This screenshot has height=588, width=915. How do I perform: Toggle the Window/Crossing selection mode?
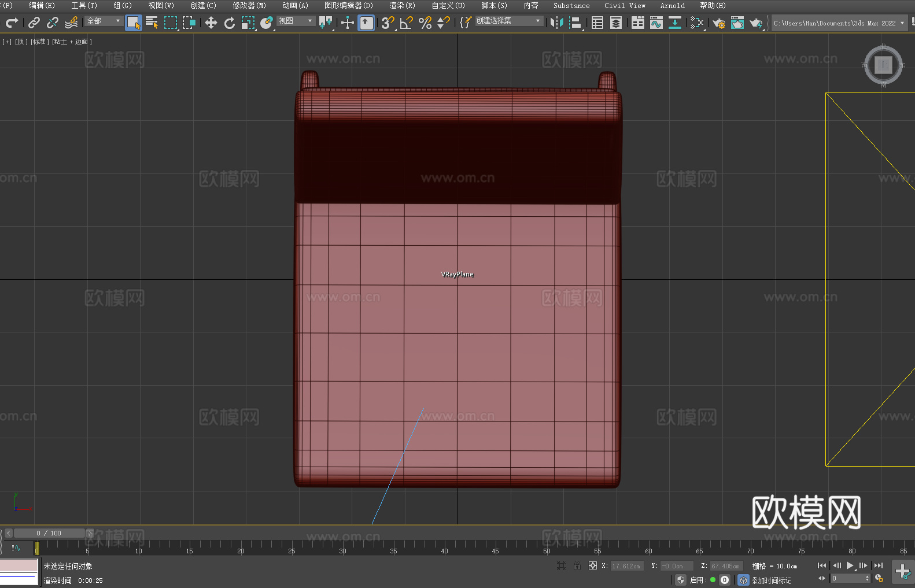click(189, 23)
